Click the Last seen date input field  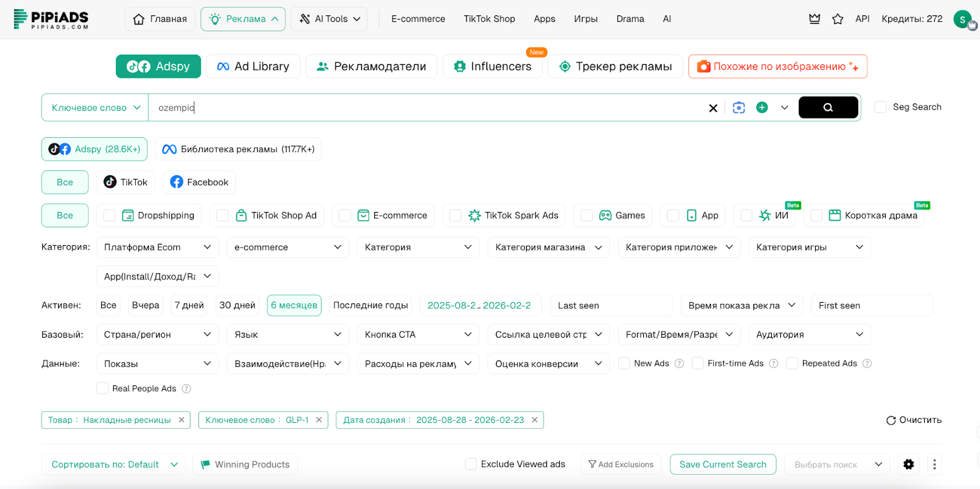(x=611, y=305)
